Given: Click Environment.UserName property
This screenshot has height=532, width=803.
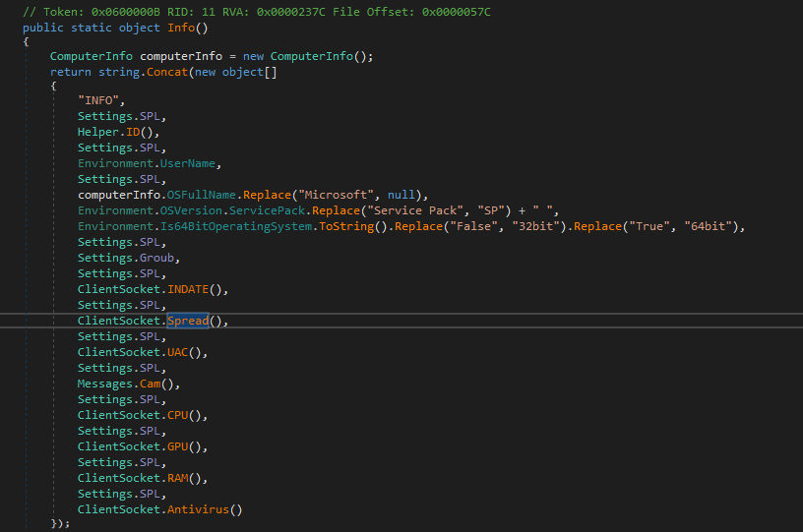Looking at the screenshot, I should pos(146,163).
